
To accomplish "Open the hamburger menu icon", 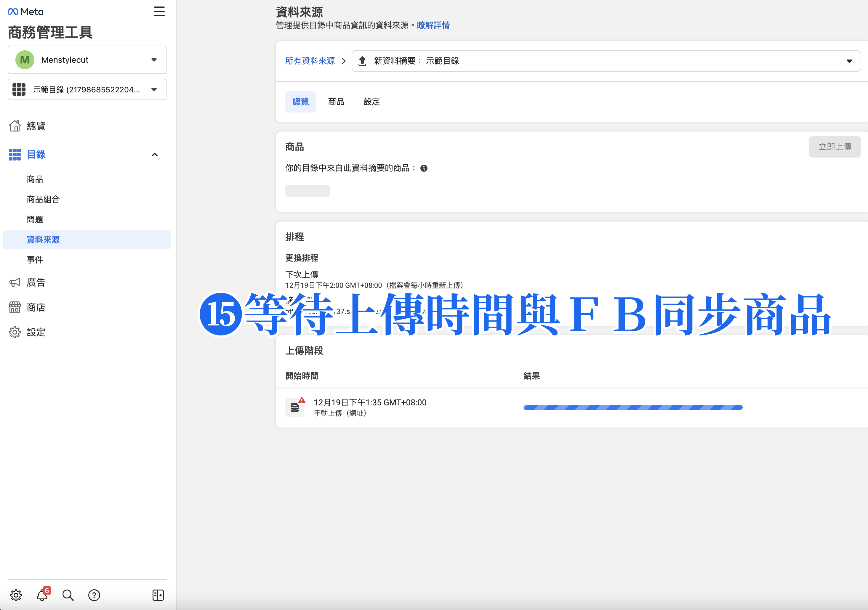I will 159,11.
